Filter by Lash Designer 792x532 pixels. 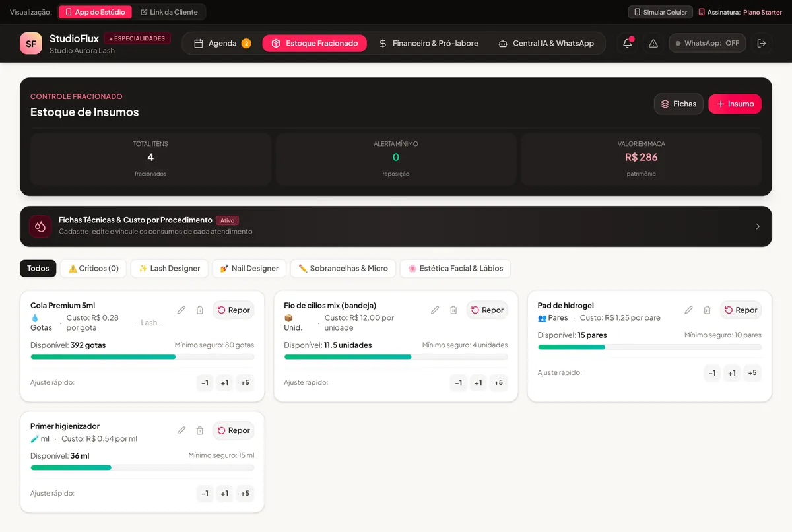tap(170, 269)
